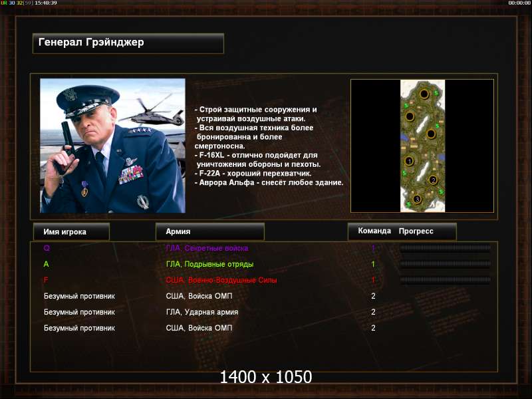The width and height of the screenshot is (532, 399).
Task: Click team number in player Q's row
Action: tap(373, 248)
